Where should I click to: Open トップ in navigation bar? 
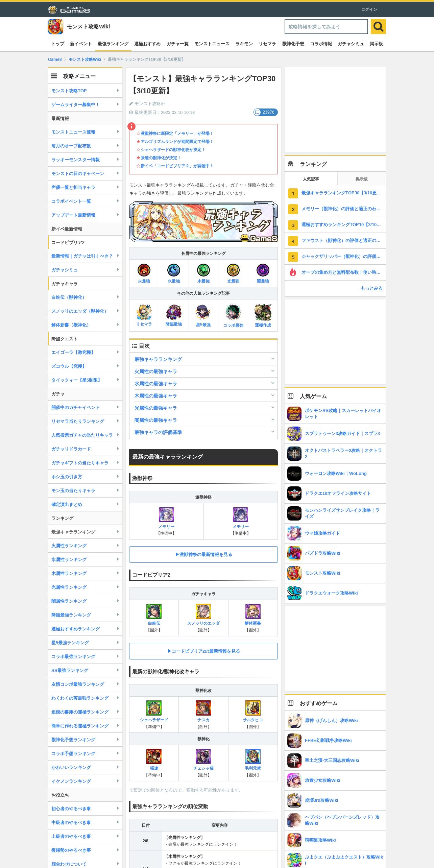58,44
